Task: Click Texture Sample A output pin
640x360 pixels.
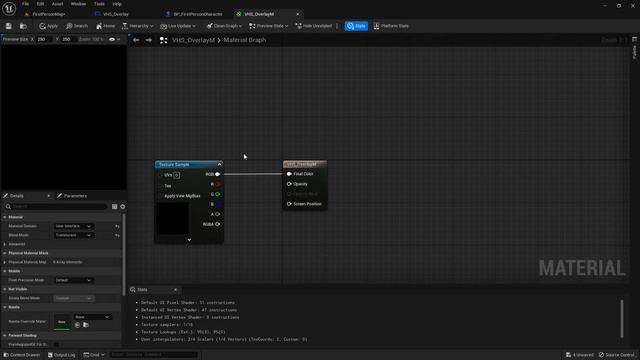Action: (218, 214)
